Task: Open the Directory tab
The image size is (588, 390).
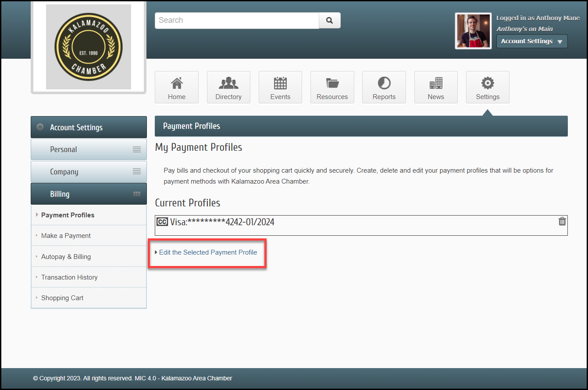Action: pyautogui.click(x=228, y=87)
